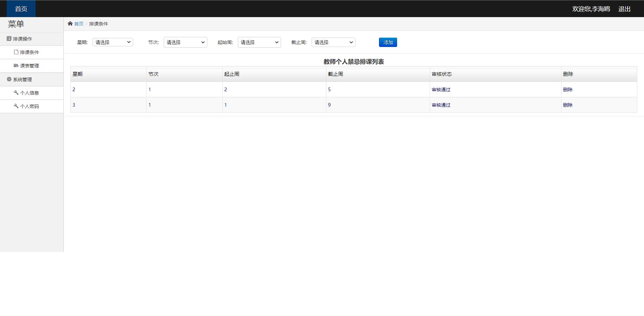Click the home icon in breadcrumb
This screenshot has height=316, width=644.
[70, 23]
